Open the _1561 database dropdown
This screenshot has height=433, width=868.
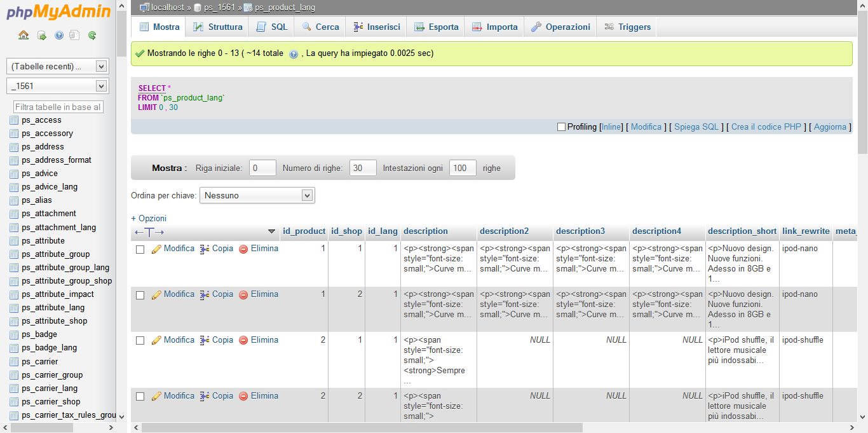(58, 86)
